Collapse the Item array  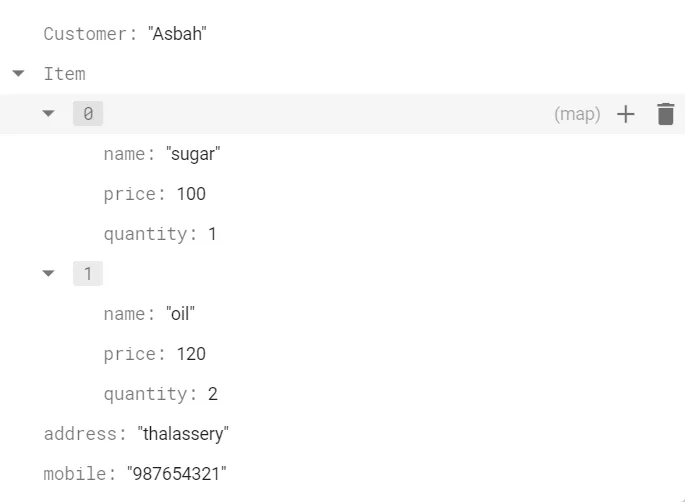click(x=18, y=74)
